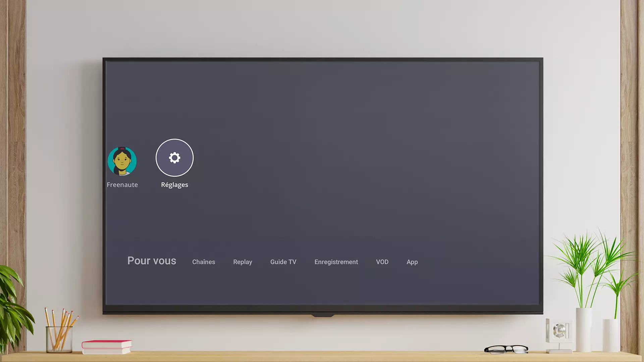This screenshot has height=362, width=644.
Task: Select Guide TV navigation item
Action: tap(283, 262)
